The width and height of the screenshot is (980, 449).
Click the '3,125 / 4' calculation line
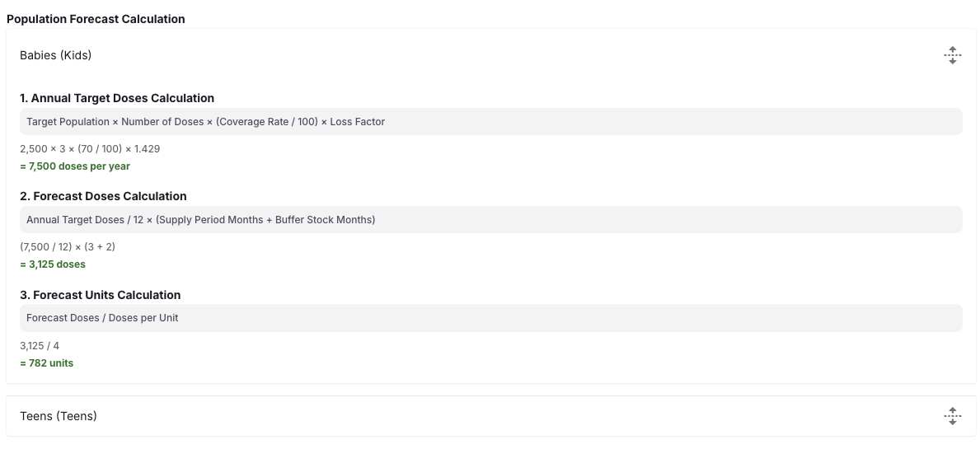click(40, 346)
